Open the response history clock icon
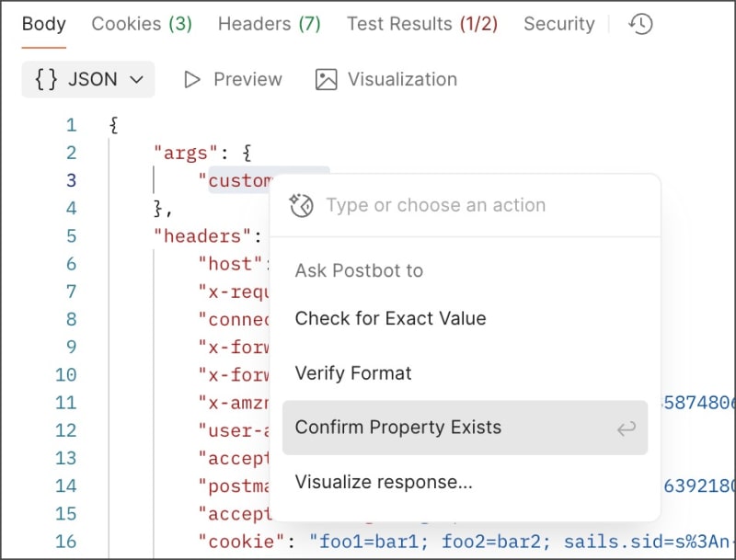 640,25
